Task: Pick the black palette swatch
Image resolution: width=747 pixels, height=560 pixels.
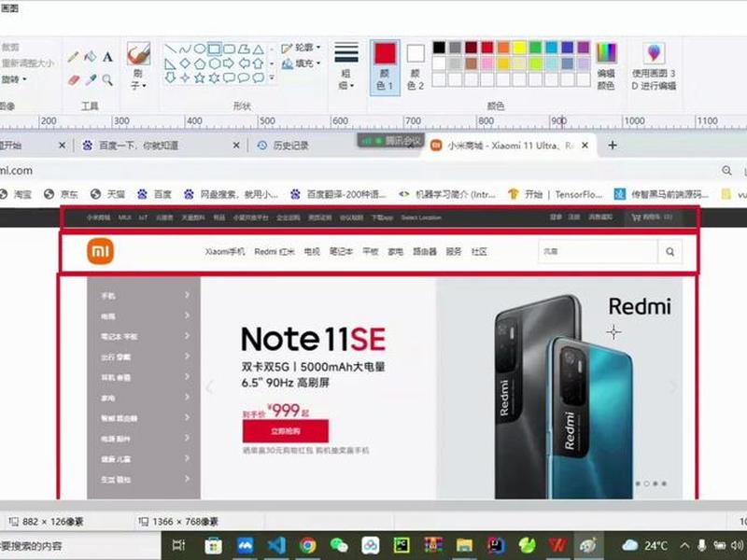Action: (439, 48)
